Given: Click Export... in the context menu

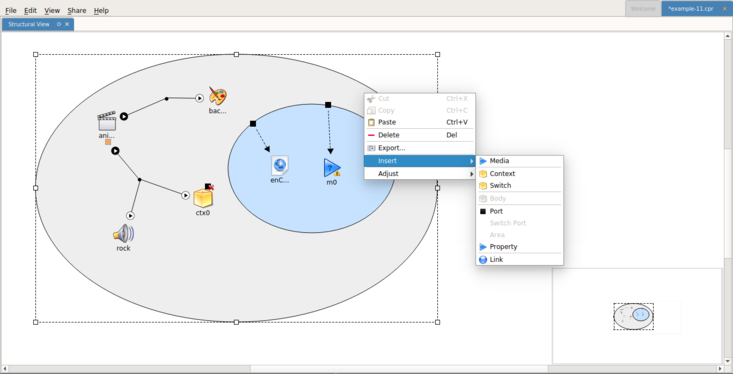Looking at the screenshot, I should 419,148.
